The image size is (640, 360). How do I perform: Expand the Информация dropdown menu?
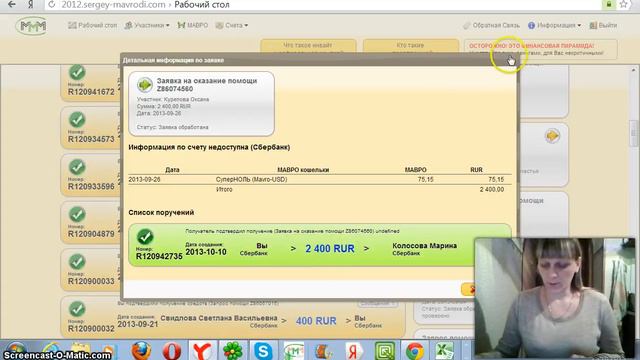554,25
